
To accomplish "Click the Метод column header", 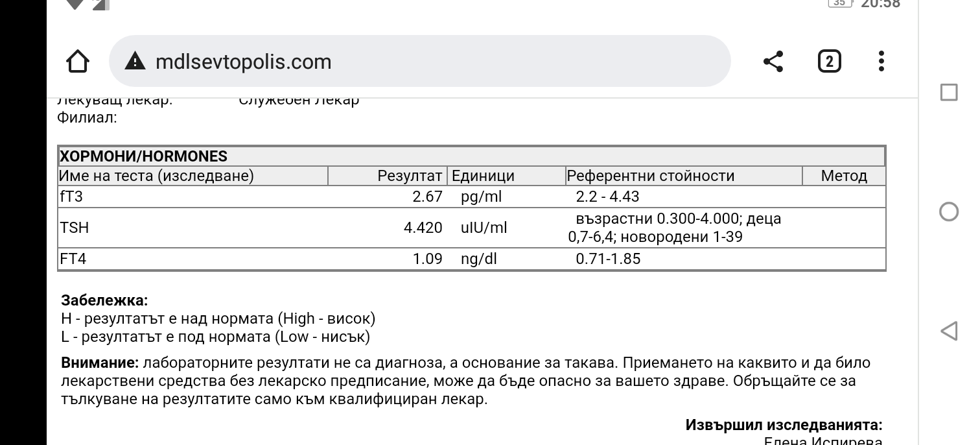I will pyautogui.click(x=843, y=176).
